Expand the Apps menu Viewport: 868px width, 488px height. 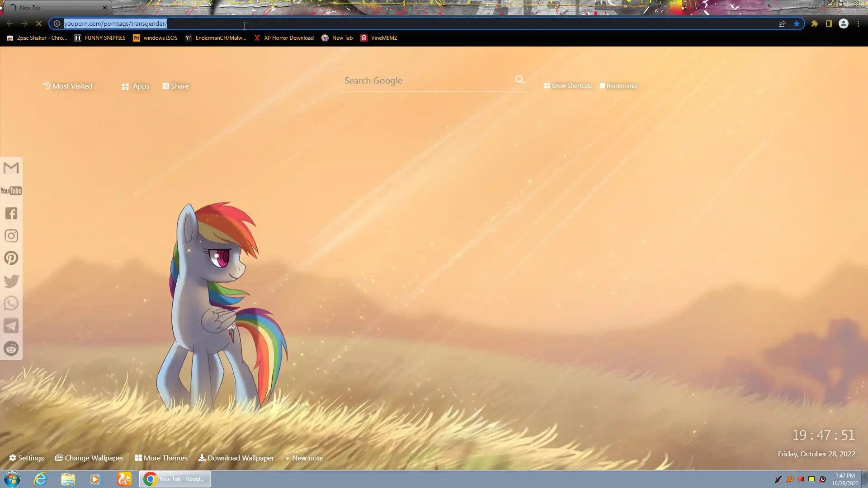135,86
